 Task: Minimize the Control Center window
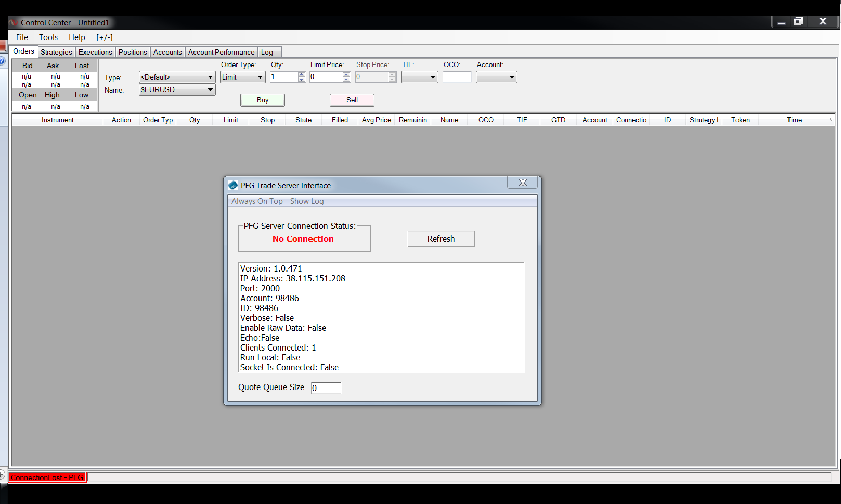(781, 21)
